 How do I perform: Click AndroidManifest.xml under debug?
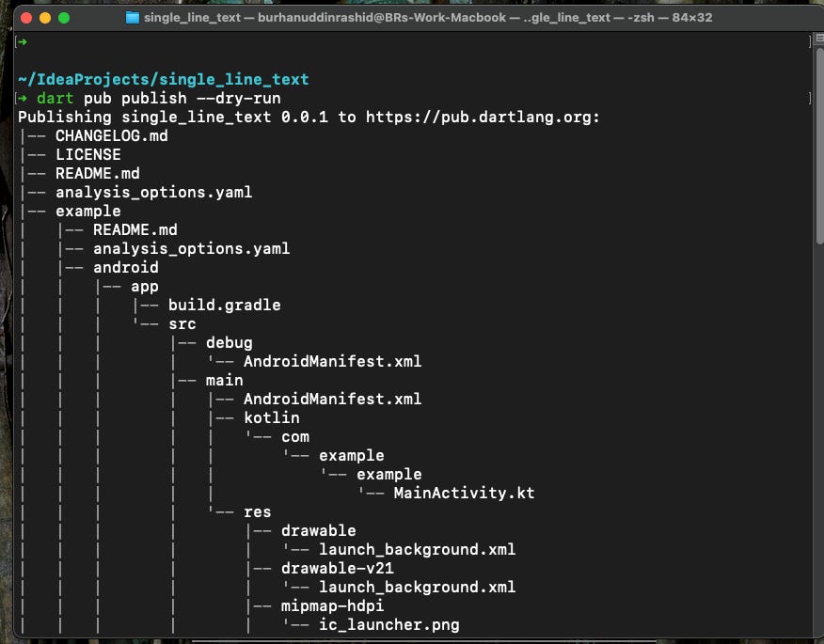(x=332, y=361)
